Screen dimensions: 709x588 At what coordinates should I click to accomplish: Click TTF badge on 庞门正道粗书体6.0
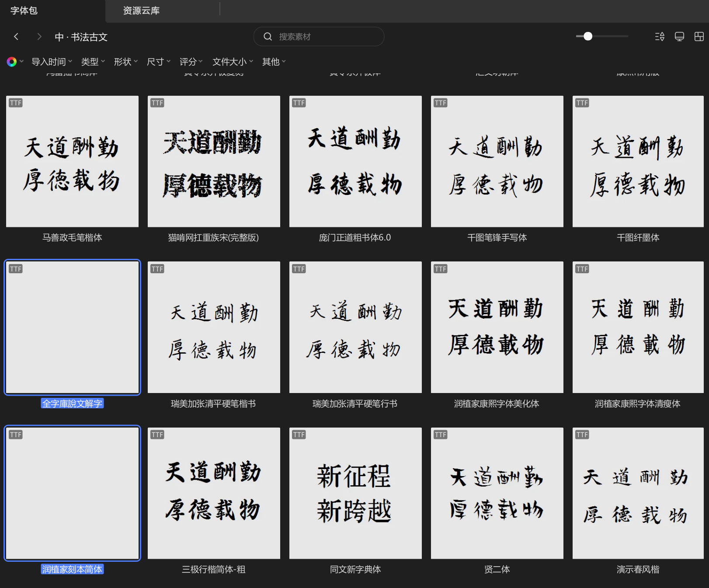tap(299, 103)
